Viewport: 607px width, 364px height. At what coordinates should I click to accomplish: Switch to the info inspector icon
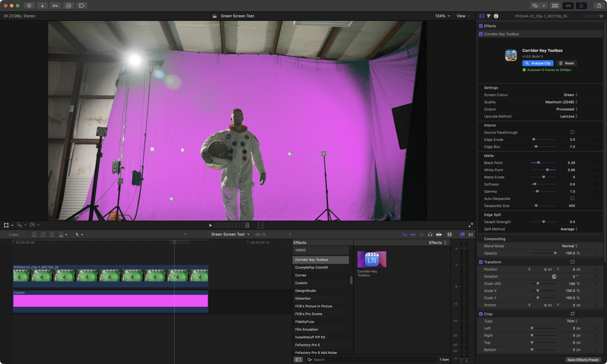coord(496,16)
